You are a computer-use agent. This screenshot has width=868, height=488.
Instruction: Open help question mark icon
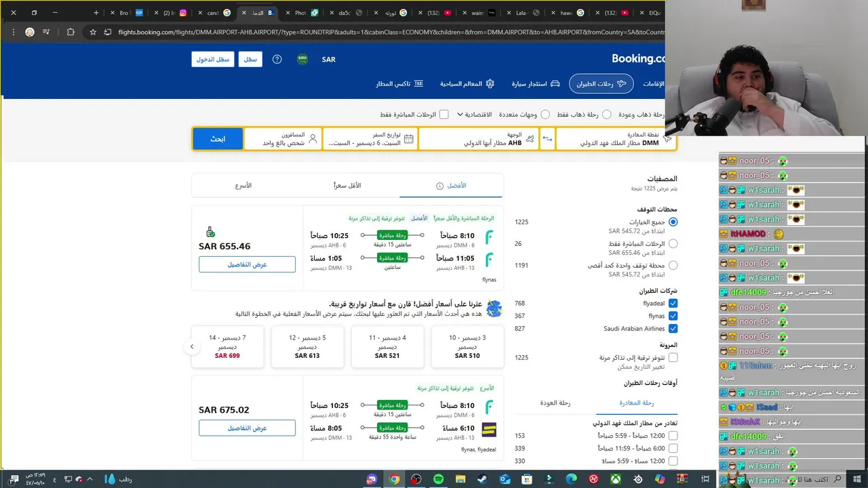(277, 59)
